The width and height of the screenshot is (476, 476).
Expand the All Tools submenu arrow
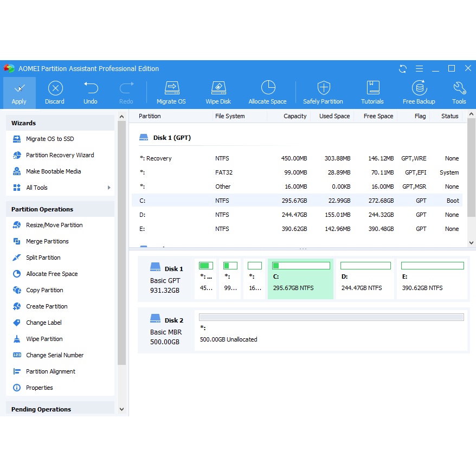point(109,188)
